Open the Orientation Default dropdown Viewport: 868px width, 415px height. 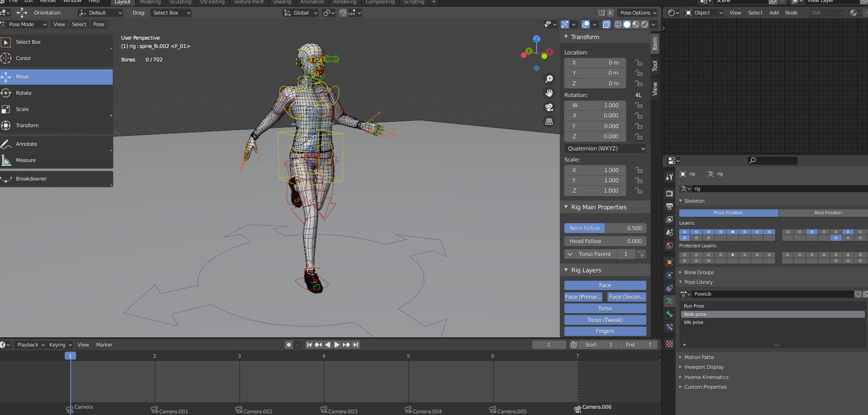[100, 13]
